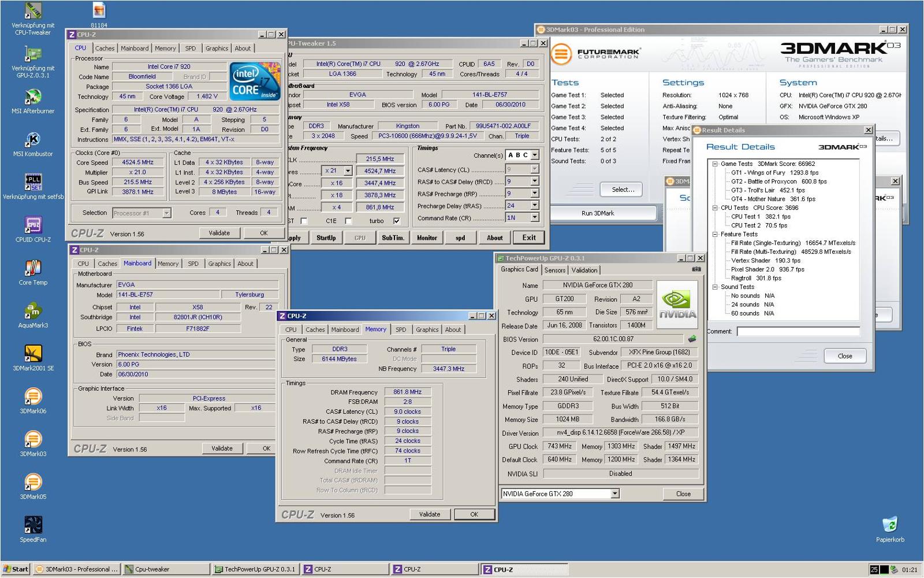Select the 3DMark Score: 66962 entry
Viewport: 924px width, 578px height.
(x=786, y=164)
